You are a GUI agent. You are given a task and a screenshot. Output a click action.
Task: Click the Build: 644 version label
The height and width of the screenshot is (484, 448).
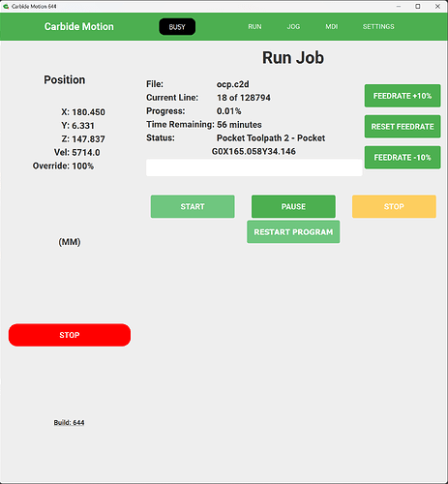(69, 423)
